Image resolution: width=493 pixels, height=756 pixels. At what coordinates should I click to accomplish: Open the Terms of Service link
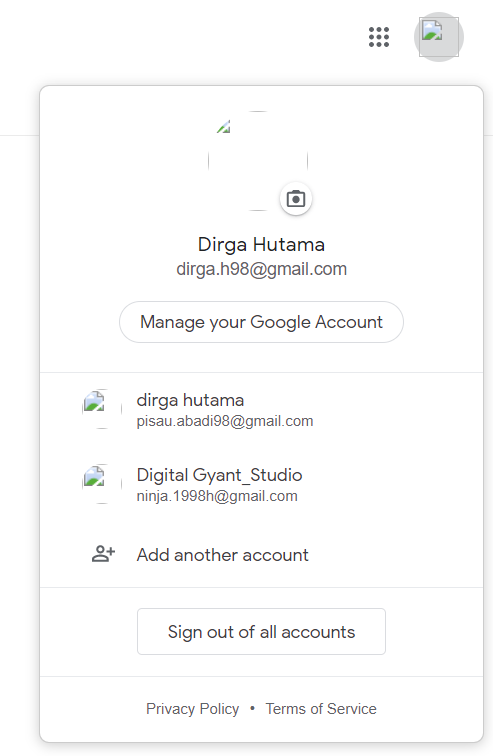(321, 709)
